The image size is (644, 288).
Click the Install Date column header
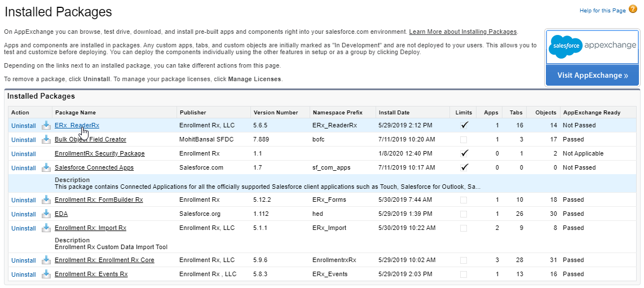[x=395, y=112]
